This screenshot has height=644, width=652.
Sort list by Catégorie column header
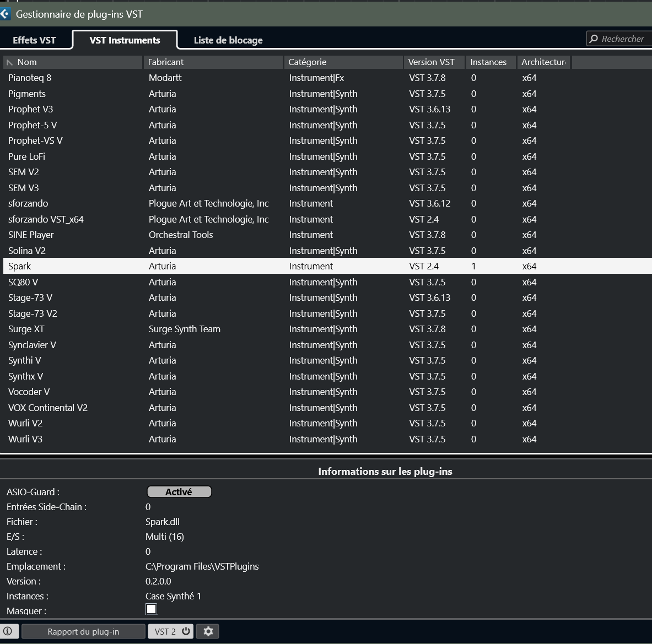pyautogui.click(x=342, y=62)
